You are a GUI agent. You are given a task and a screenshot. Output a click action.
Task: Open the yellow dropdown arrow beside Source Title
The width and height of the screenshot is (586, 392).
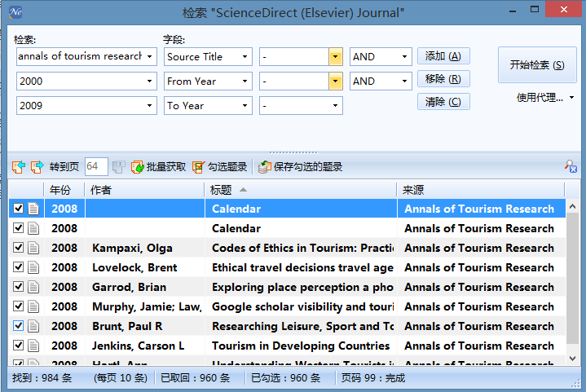[x=335, y=57]
